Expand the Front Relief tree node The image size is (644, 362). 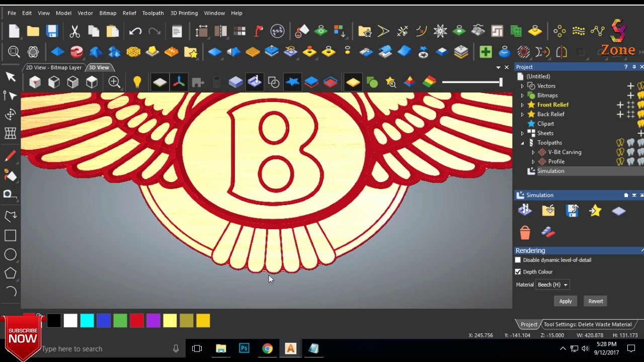[x=522, y=105]
